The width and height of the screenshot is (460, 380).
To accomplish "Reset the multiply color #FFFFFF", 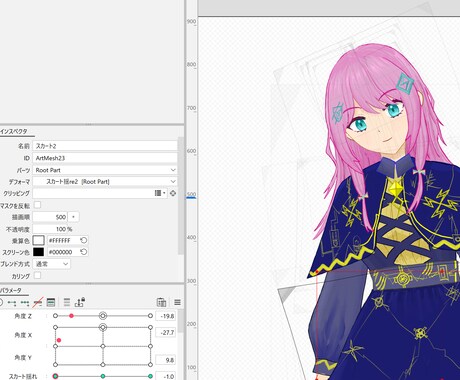I will point(84,240).
